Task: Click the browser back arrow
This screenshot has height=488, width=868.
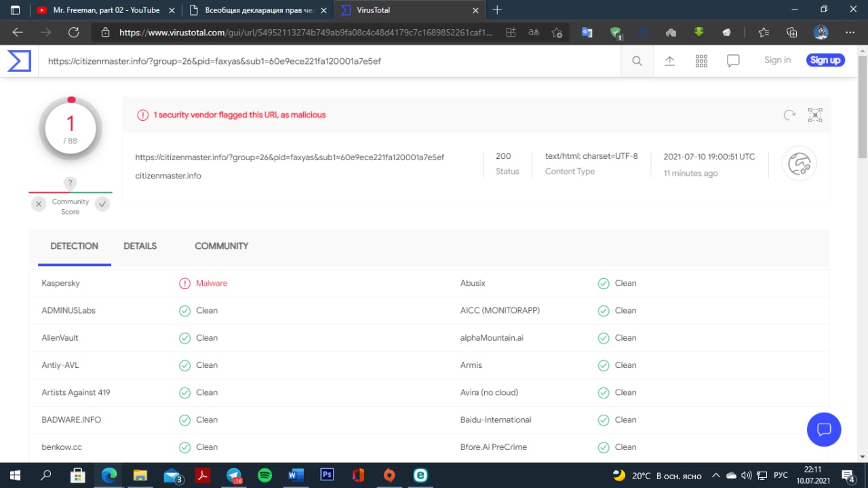Action: point(18,32)
